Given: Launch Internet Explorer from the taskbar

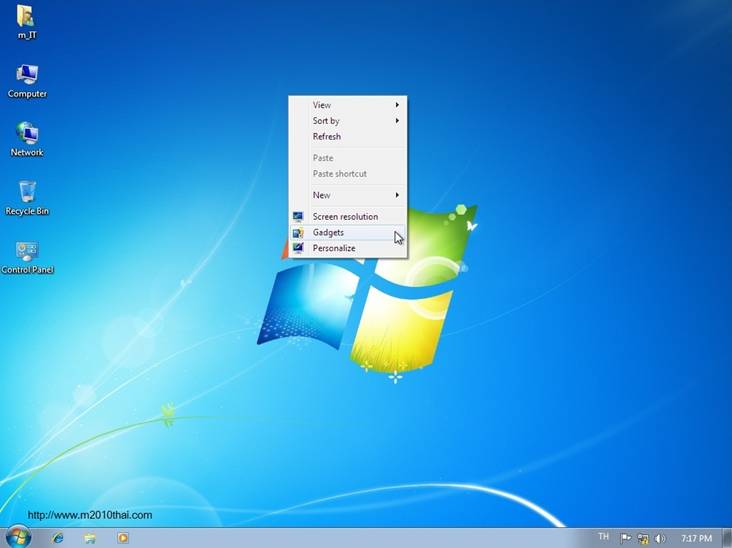Looking at the screenshot, I should pos(58,538).
